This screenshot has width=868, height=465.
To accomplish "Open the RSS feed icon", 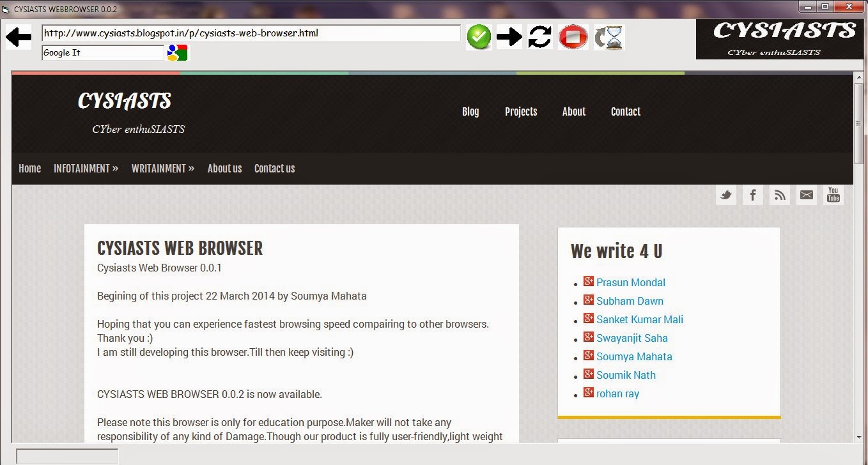I will pyautogui.click(x=779, y=195).
